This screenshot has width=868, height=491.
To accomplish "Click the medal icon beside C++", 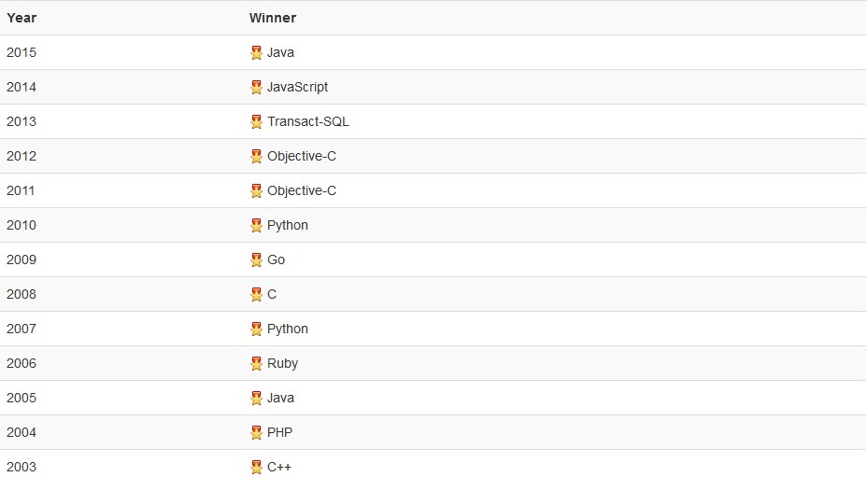I will (x=256, y=468).
